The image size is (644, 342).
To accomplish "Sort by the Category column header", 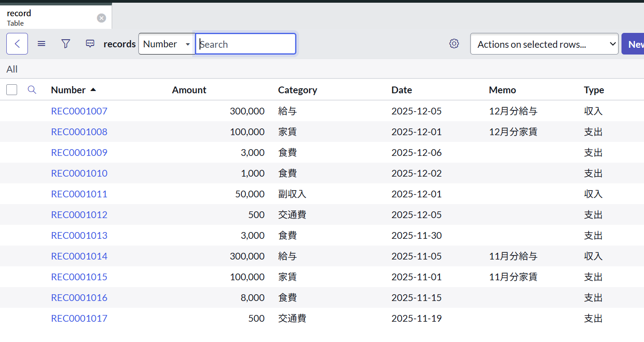I will click(x=298, y=90).
